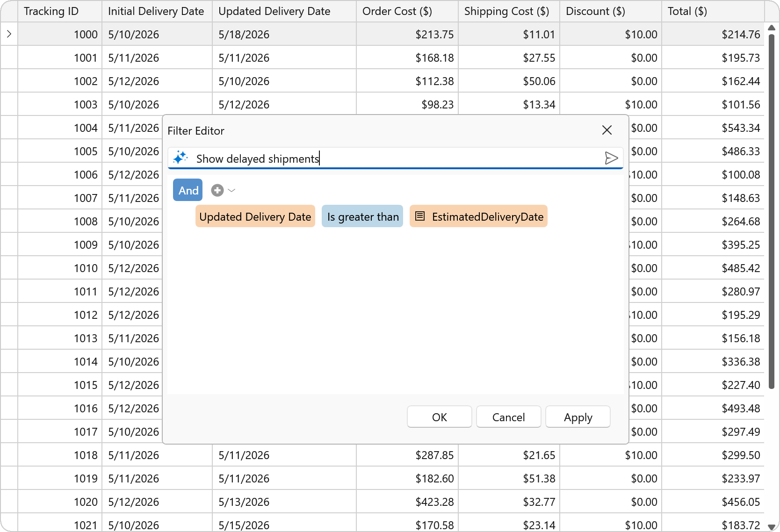Select Order Cost cell $168.18

coord(407,58)
